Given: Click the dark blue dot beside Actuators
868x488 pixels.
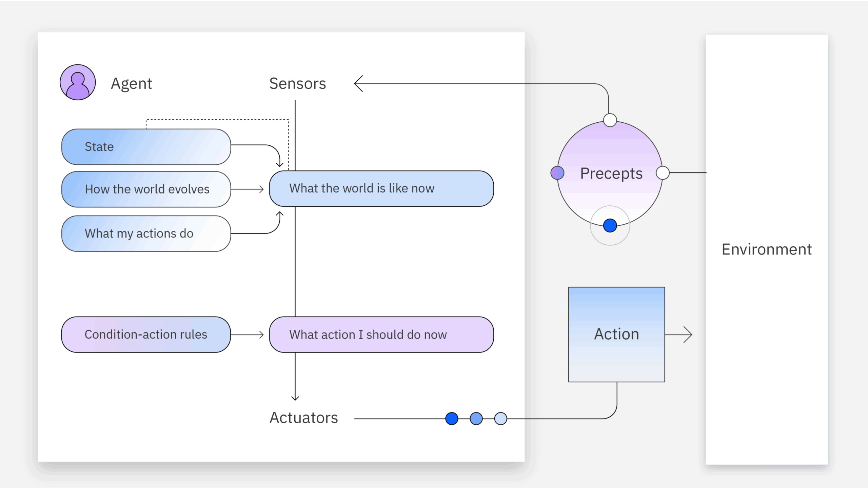Looking at the screenshot, I should [x=452, y=419].
